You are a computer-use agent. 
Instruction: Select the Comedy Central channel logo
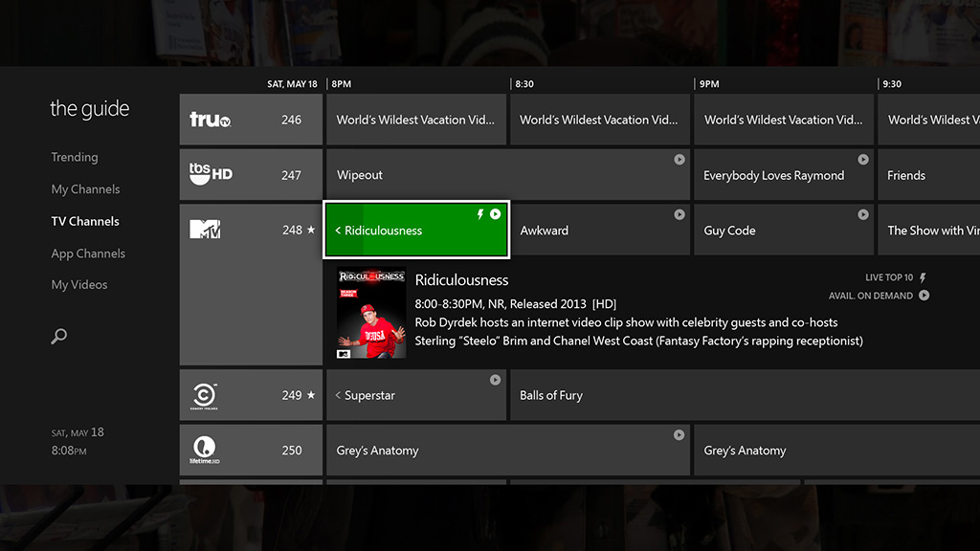tap(205, 395)
